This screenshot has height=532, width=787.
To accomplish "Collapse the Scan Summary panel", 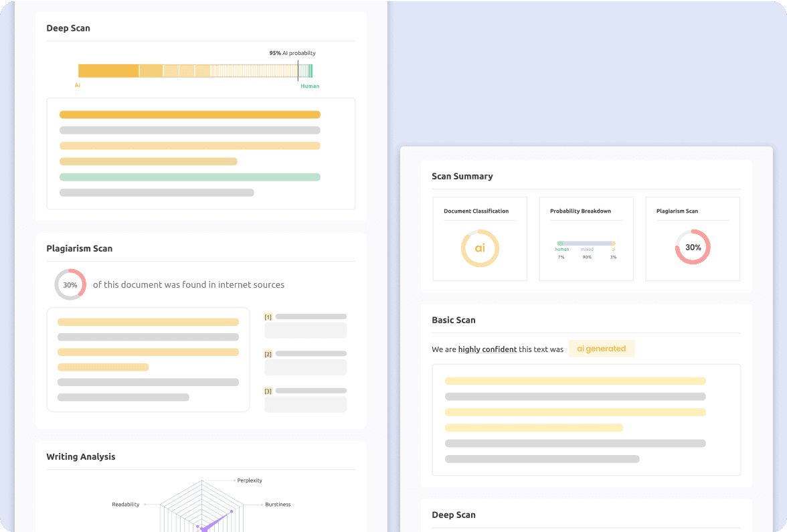I will click(462, 176).
